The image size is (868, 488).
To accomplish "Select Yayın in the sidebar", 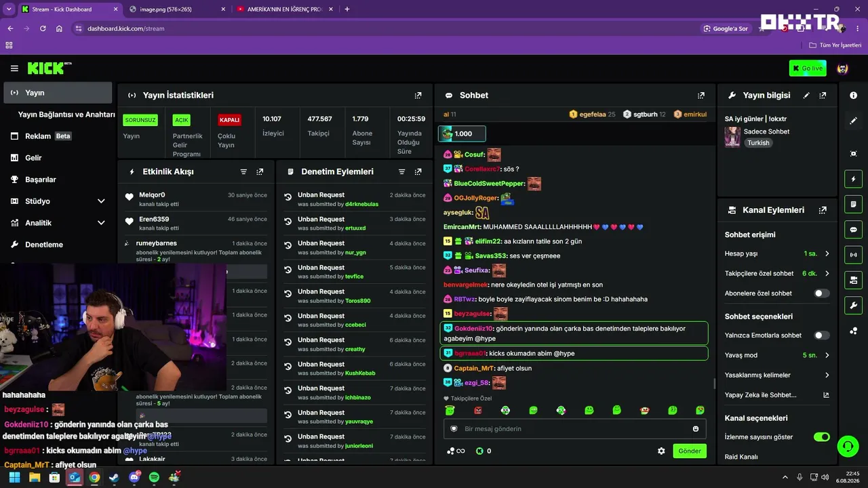I will [58, 93].
